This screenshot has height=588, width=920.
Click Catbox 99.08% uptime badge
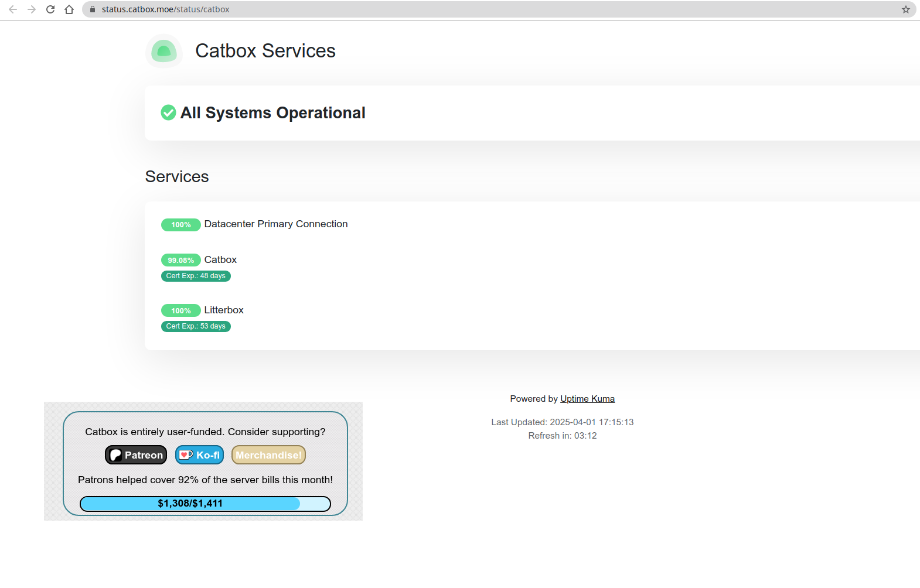[x=180, y=260]
